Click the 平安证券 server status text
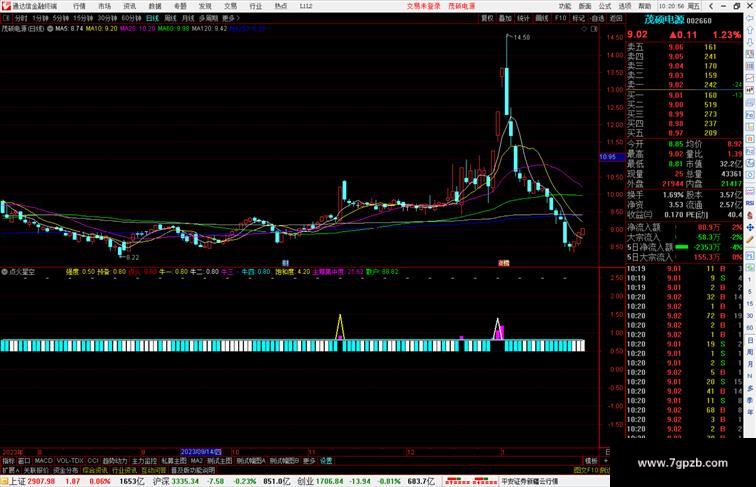 [530, 481]
